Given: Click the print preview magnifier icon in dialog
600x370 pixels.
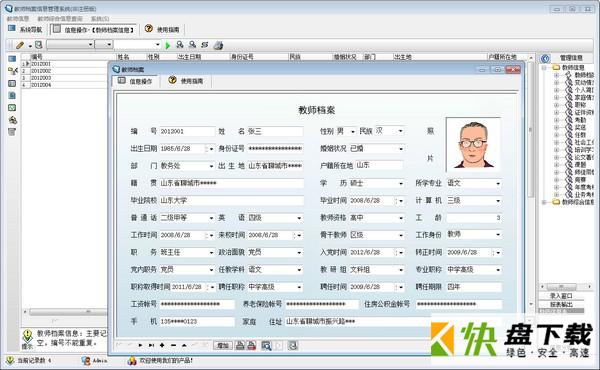Looking at the screenshot, I should click(x=266, y=346).
